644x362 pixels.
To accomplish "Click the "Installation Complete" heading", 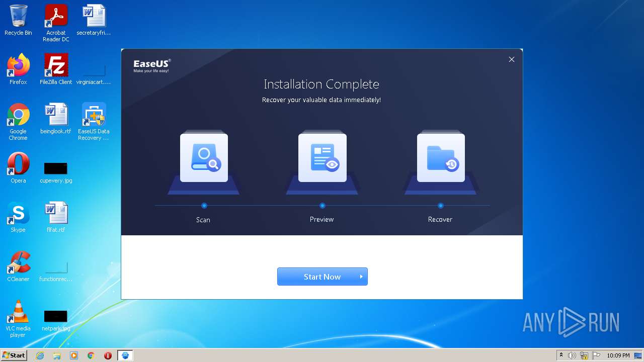I will point(321,84).
